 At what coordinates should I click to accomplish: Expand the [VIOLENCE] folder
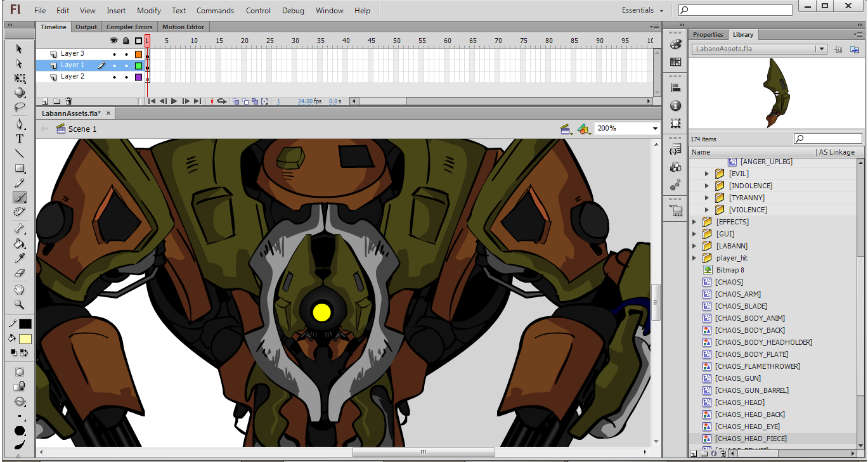click(x=708, y=210)
